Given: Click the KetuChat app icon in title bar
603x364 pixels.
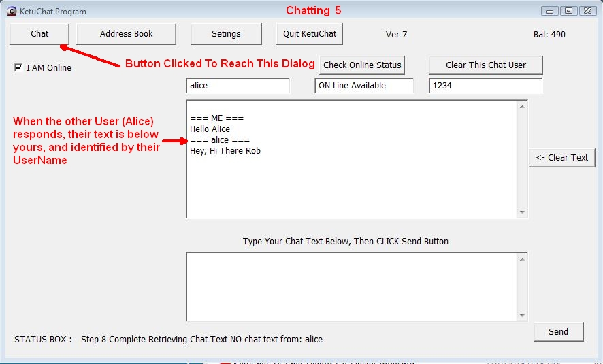Looking at the screenshot, I should 12,11.
